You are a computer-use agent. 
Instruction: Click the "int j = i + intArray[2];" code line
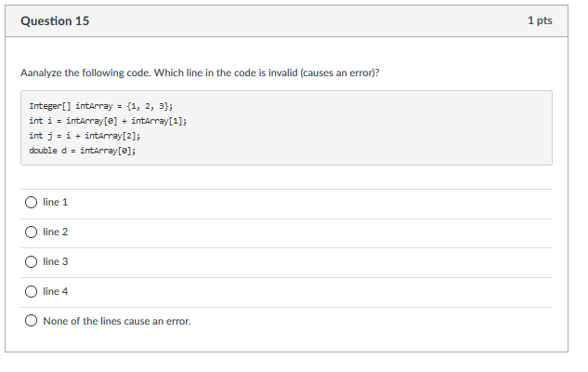[x=84, y=135]
